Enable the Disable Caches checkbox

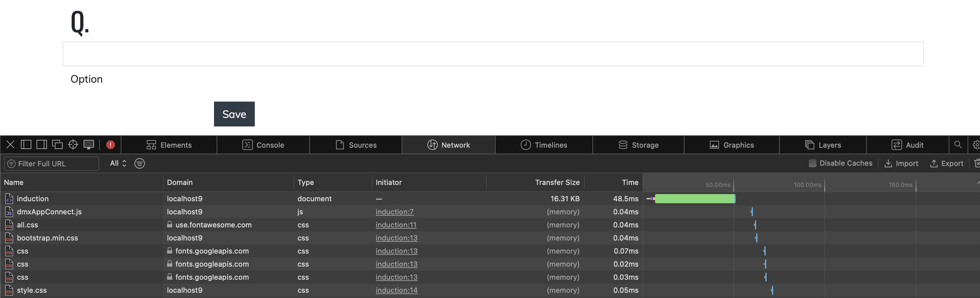click(812, 163)
